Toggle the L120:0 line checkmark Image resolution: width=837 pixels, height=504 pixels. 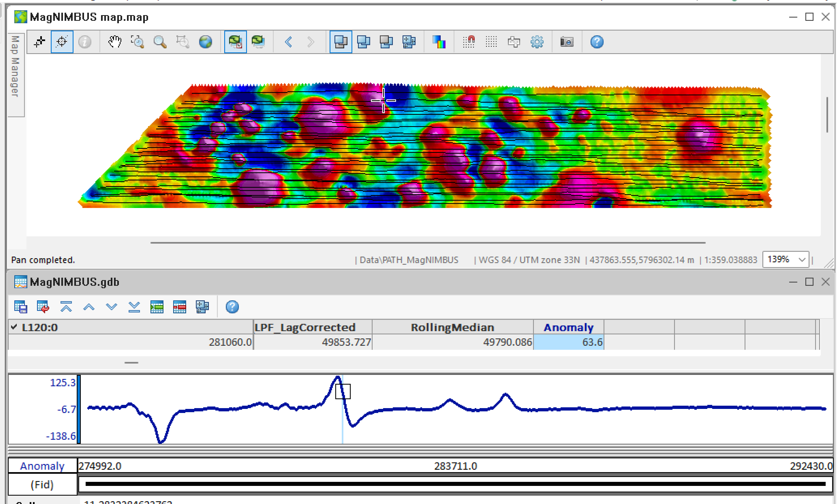[14, 327]
